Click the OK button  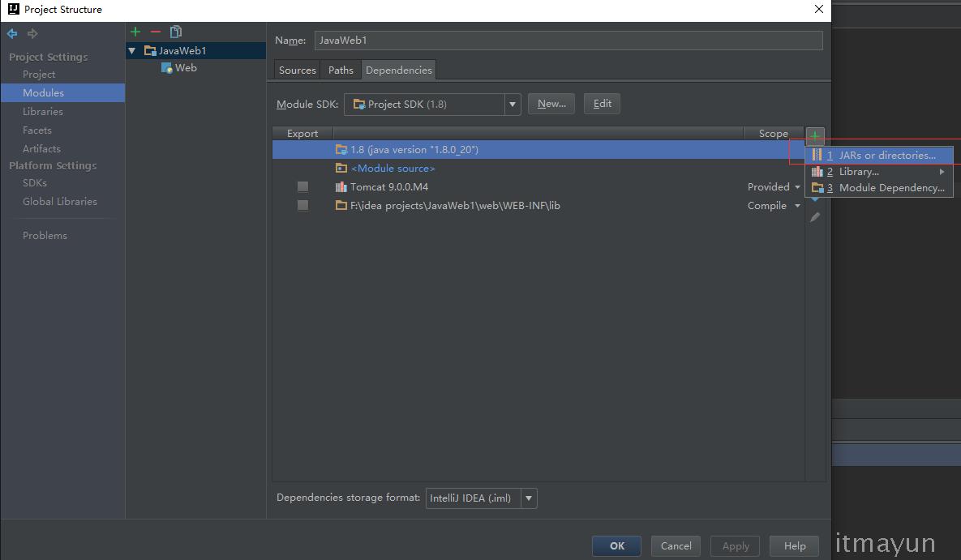pyautogui.click(x=616, y=546)
